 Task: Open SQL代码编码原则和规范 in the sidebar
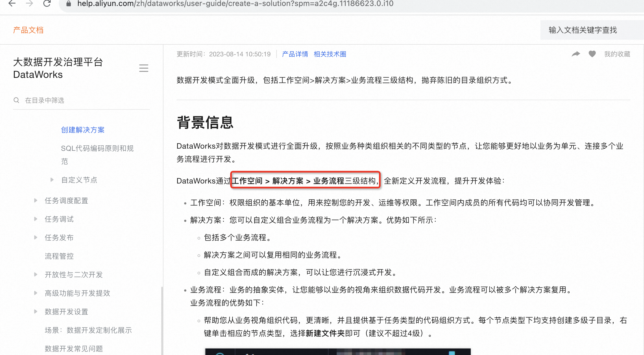97,155
